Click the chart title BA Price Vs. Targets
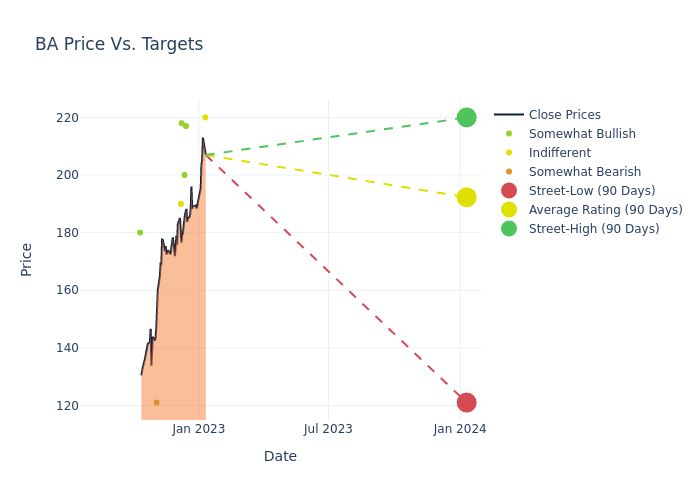Viewport: 700px width, 500px height. (119, 44)
